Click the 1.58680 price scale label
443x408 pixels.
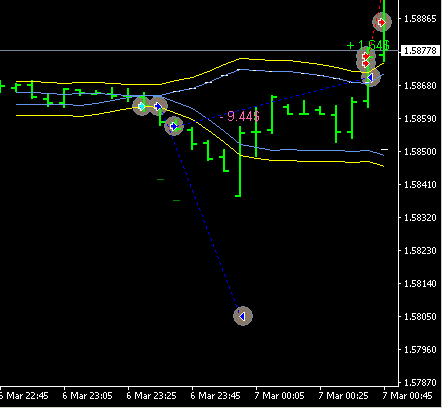click(x=420, y=86)
